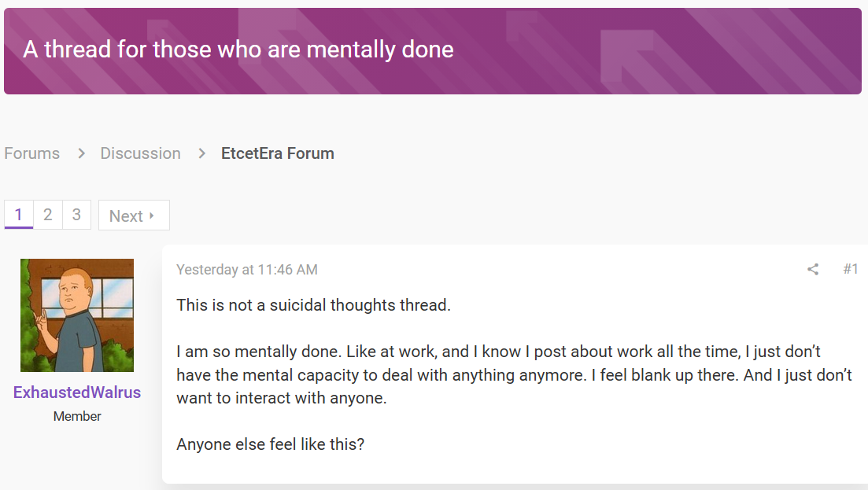Go to the Forums breadcrumb
The image size is (868, 490).
click(x=32, y=153)
